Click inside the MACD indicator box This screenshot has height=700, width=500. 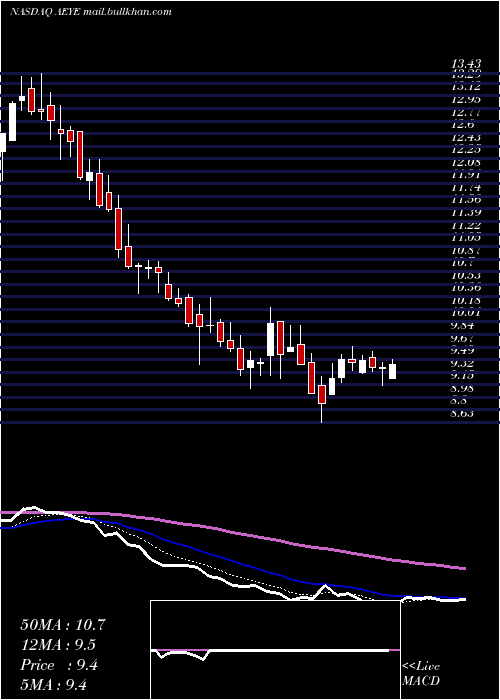pos(275,650)
